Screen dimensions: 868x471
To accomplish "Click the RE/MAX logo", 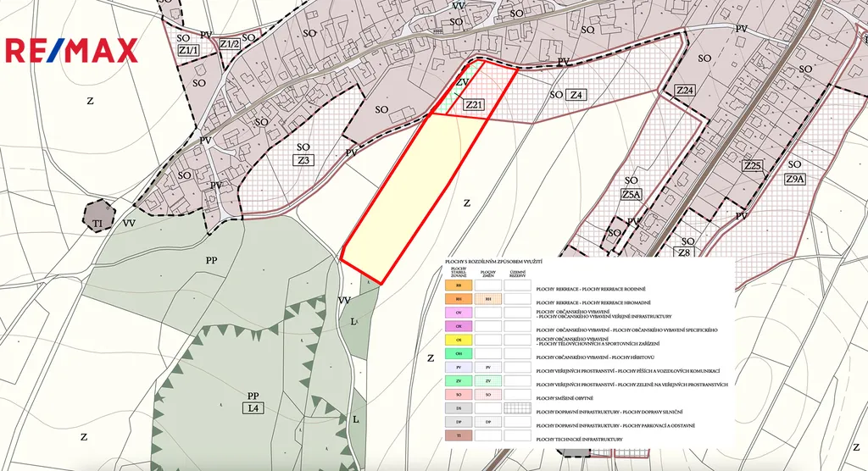I will [71, 51].
